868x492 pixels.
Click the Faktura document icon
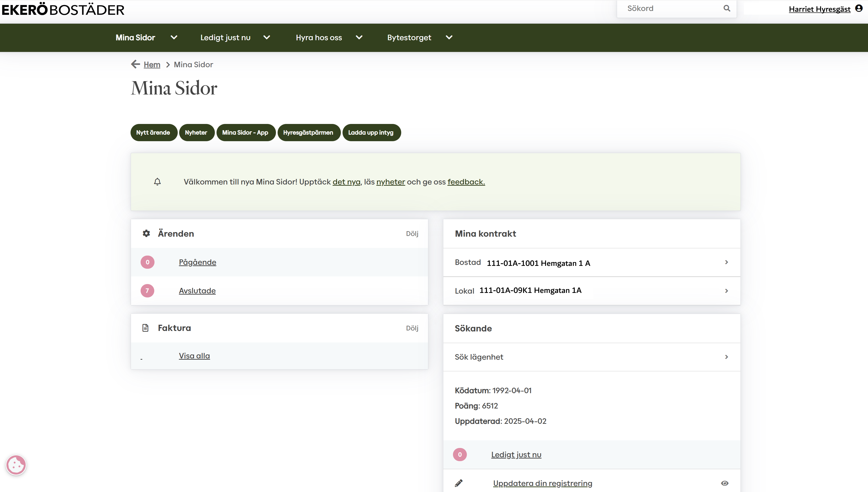145,328
